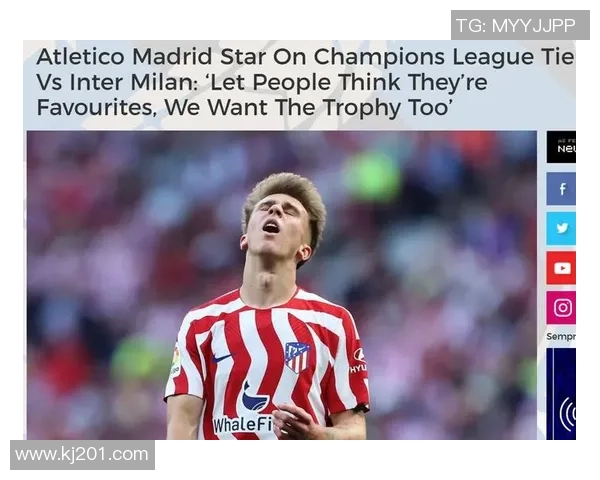This screenshot has height=480, width=600.
Task: Click the black News banner in sidebar
Action: pos(561,147)
